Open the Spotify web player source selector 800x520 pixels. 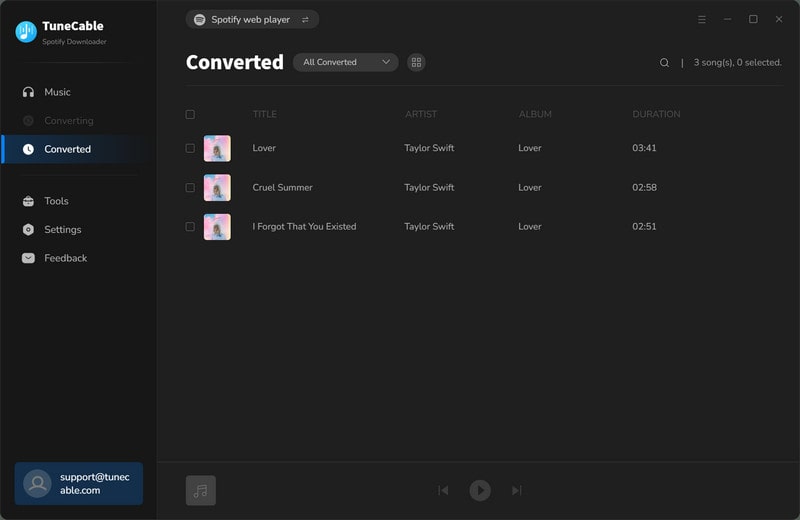[252, 19]
